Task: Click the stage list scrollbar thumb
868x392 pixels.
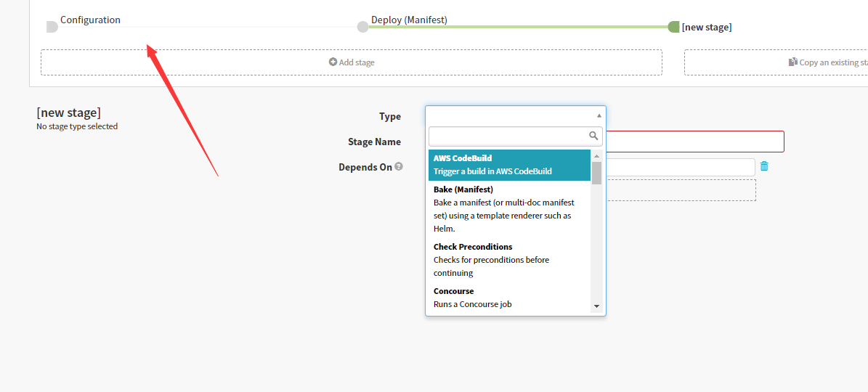Action: coord(597,173)
